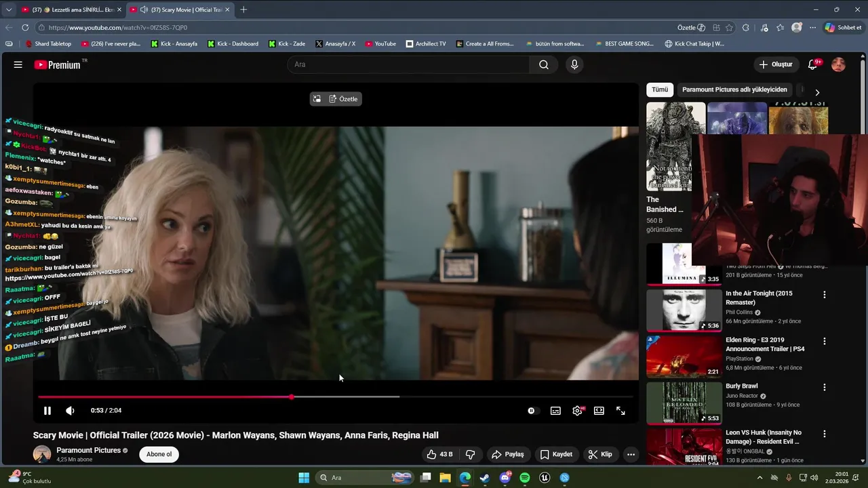Toggle subtitles in the video player
Screen dimensions: 868x488
point(555,411)
